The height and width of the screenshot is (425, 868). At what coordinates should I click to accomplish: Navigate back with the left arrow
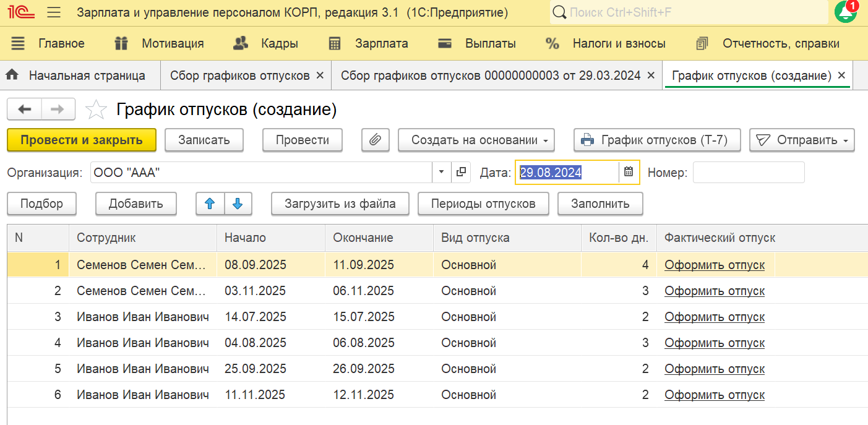[x=24, y=109]
